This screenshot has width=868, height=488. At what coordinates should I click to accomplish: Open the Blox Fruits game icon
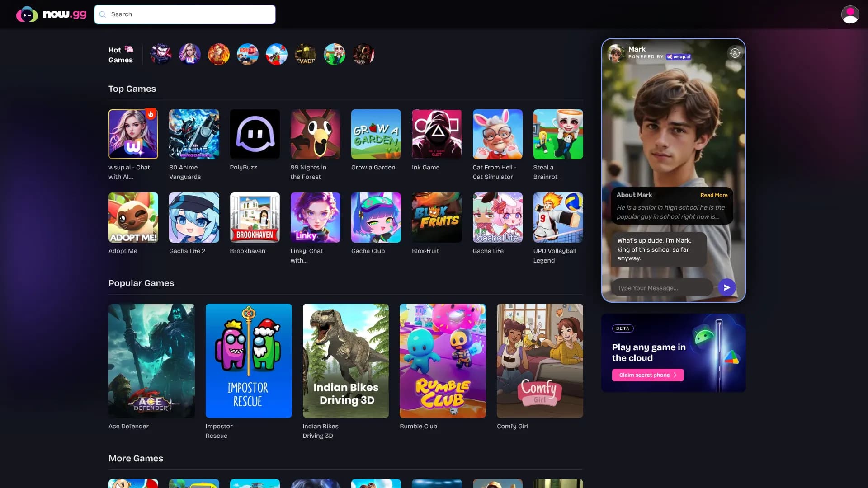[x=437, y=218]
